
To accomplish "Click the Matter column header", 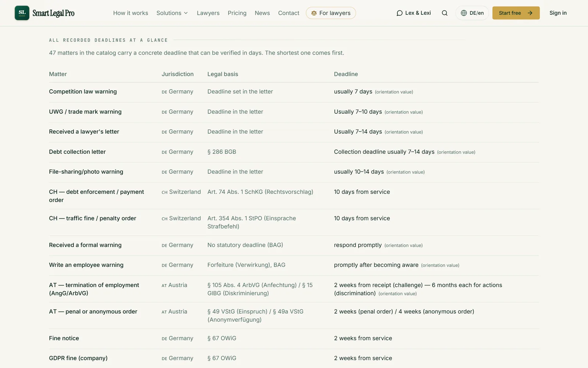I will (x=58, y=74).
